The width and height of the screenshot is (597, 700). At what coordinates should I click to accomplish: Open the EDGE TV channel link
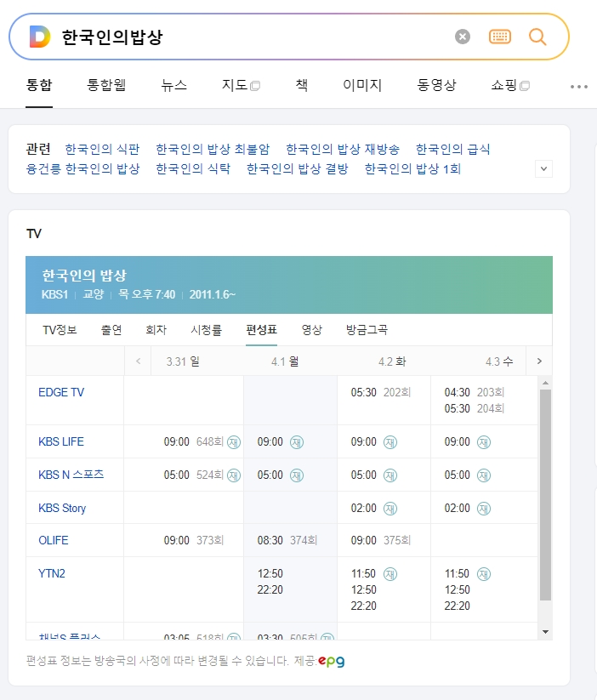pos(61,392)
